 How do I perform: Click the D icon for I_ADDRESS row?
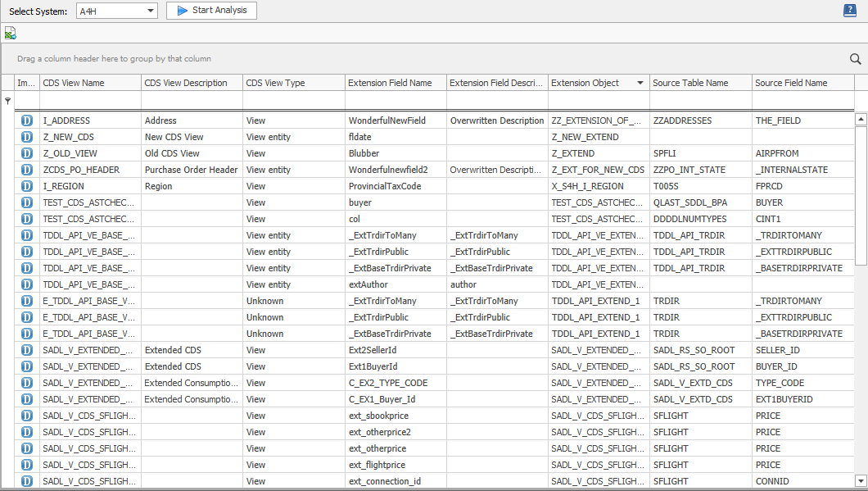coord(27,120)
